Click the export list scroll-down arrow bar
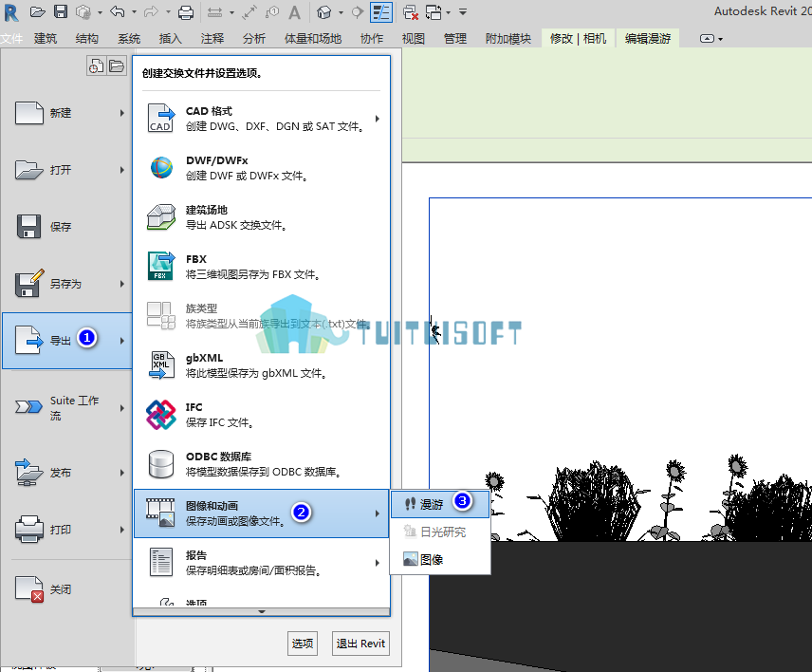The height and width of the screenshot is (672, 812). (x=262, y=612)
